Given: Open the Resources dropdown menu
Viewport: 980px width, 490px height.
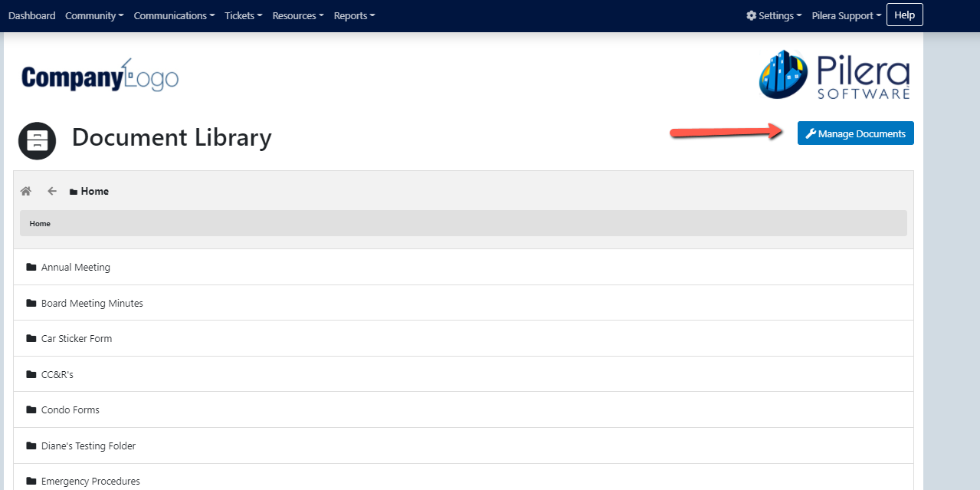Looking at the screenshot, I should (298, 15).
